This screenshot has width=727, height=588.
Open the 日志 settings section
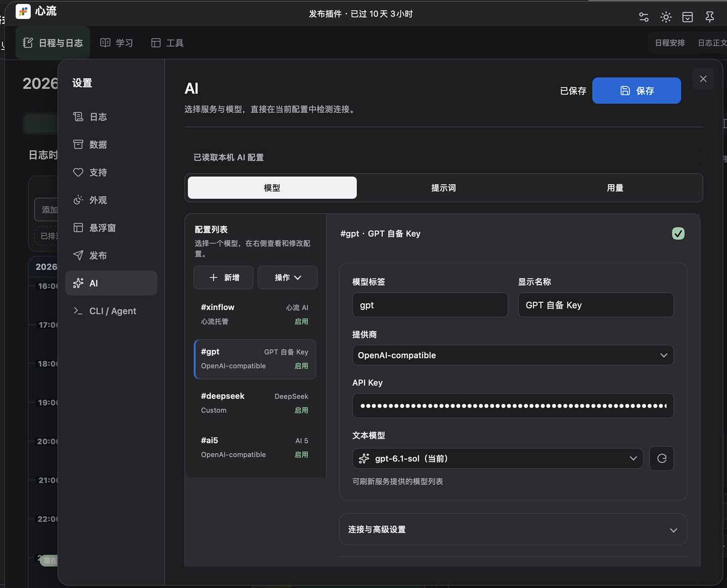coord(111,117)
